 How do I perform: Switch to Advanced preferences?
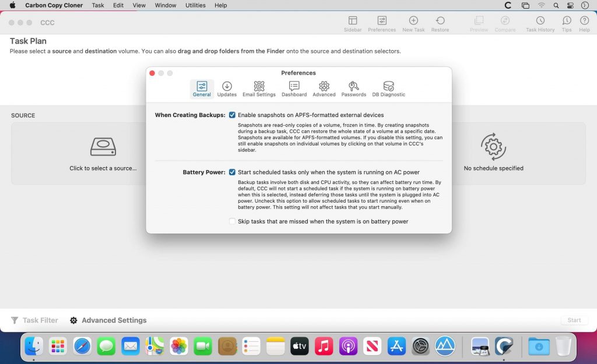(x=324, y=87)
